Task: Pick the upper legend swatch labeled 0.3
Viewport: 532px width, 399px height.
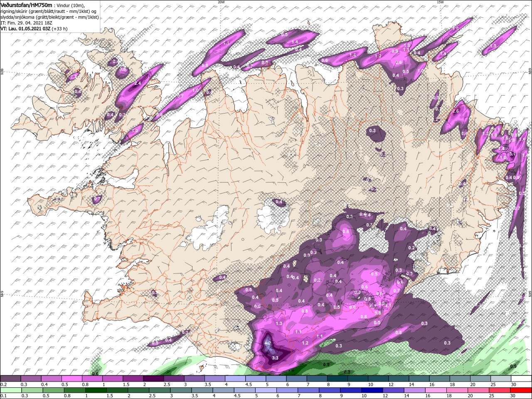Action: coord(31,379)
